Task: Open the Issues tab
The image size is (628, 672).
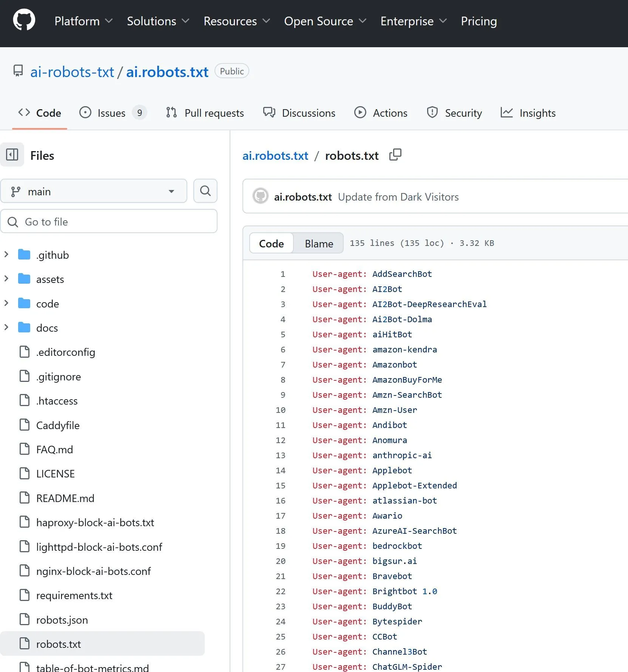Action: [113, 113]
